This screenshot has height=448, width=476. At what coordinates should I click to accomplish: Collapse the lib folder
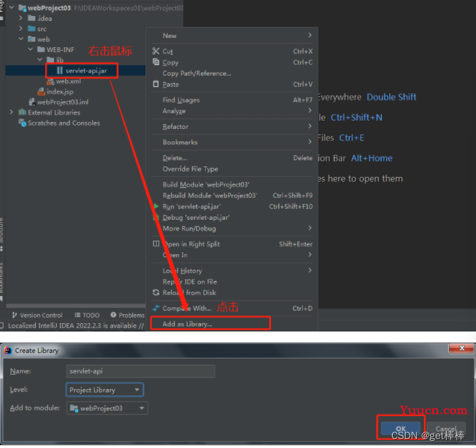39,59
